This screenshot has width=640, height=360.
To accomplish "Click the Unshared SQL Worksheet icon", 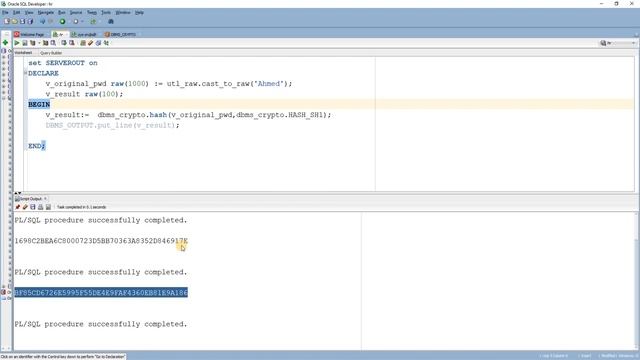I will pos(83,43).
